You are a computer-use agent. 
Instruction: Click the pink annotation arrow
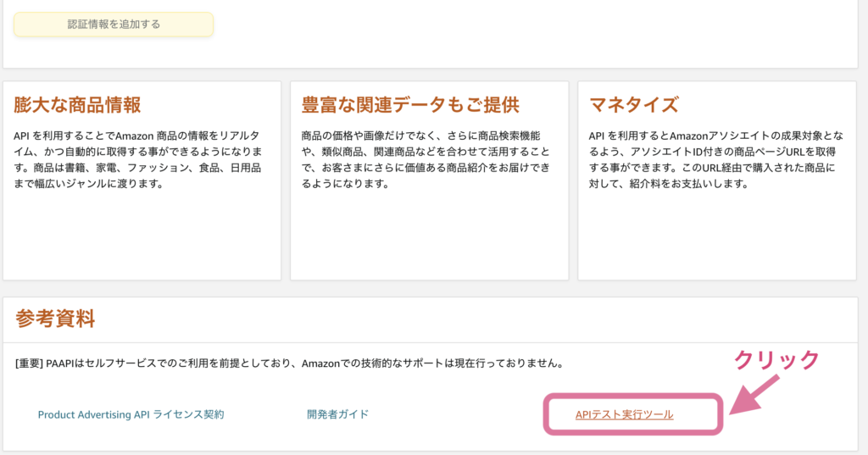(x=754, y=395)
